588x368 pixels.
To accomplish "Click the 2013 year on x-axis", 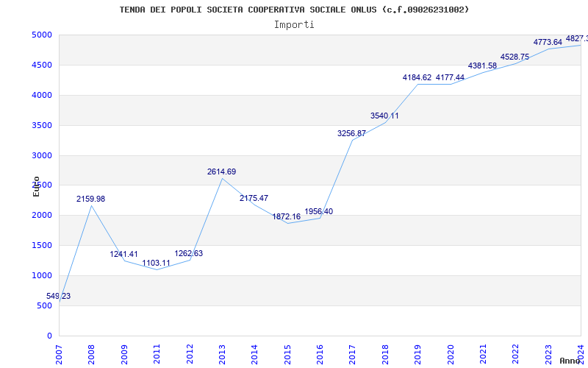I will 222,353.
